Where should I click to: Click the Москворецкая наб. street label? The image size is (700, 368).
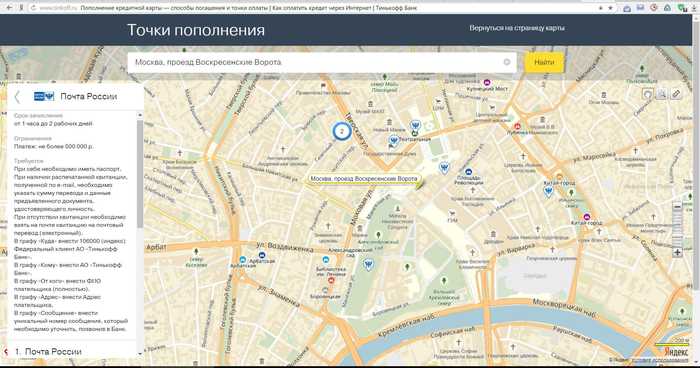click(x=564, y=309)
